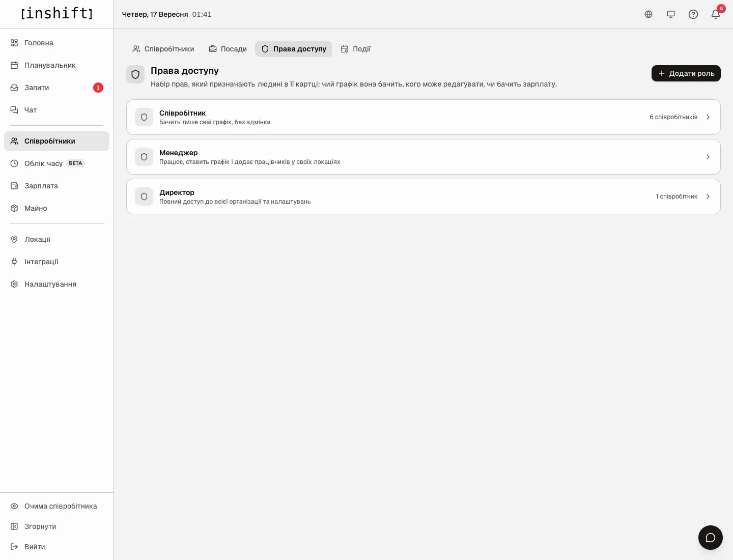The height and width of the screenshot is (560, 733).
Task: Open Планувальник in sidebar
Action: point(57,65)
